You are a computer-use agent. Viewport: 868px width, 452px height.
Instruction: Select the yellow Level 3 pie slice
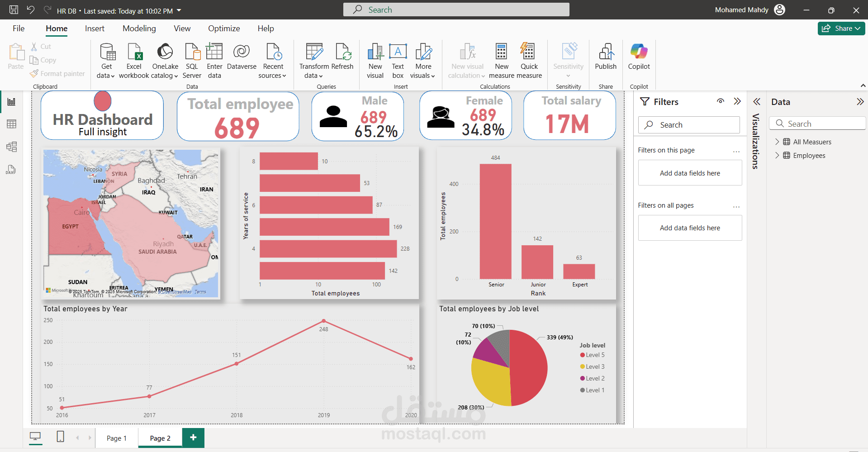(491, 382)
